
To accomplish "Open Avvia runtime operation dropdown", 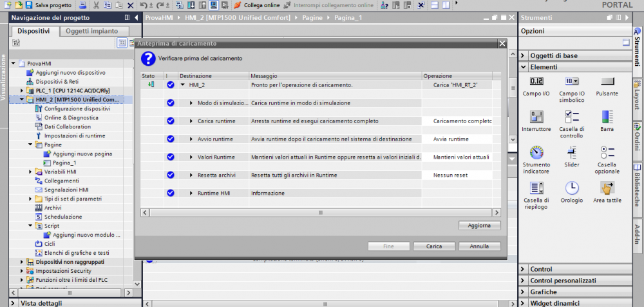I will tap(456, 139).
